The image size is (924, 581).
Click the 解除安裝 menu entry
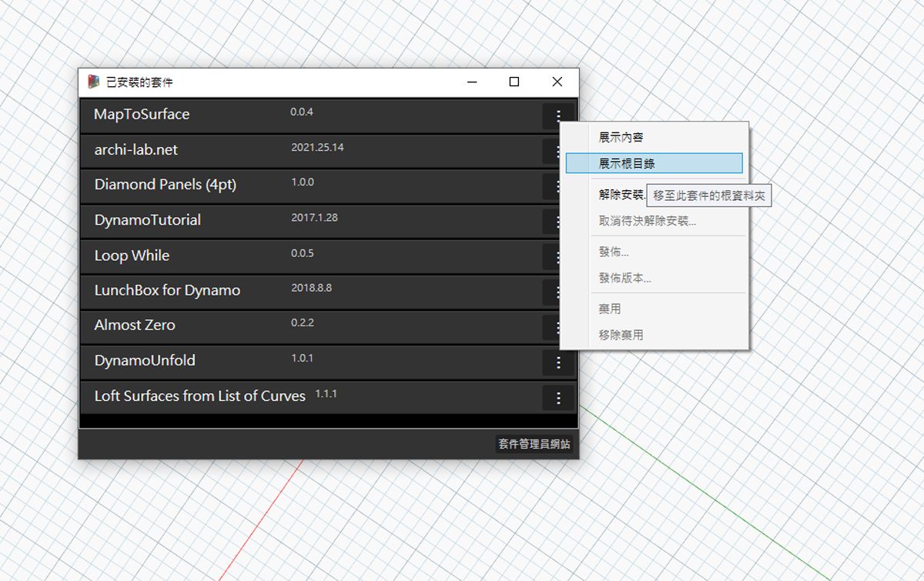pos(623,195)
